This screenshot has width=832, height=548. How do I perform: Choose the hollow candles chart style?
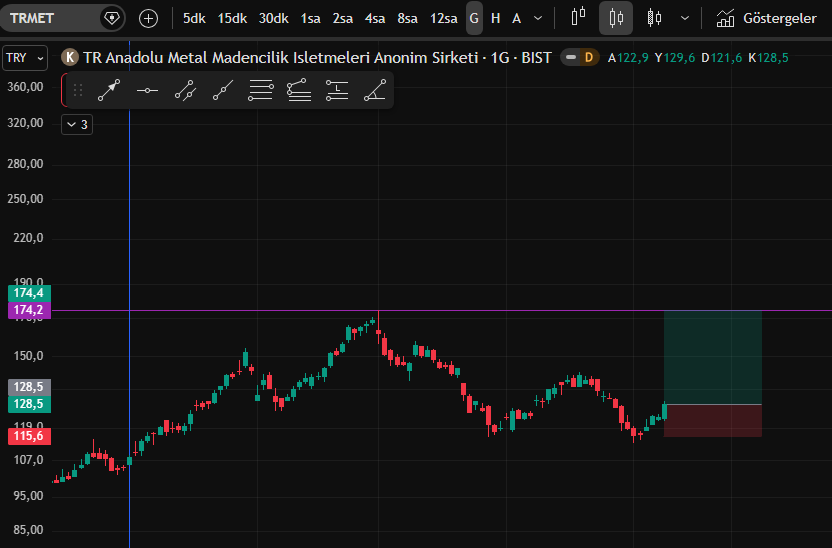point(654,18)
